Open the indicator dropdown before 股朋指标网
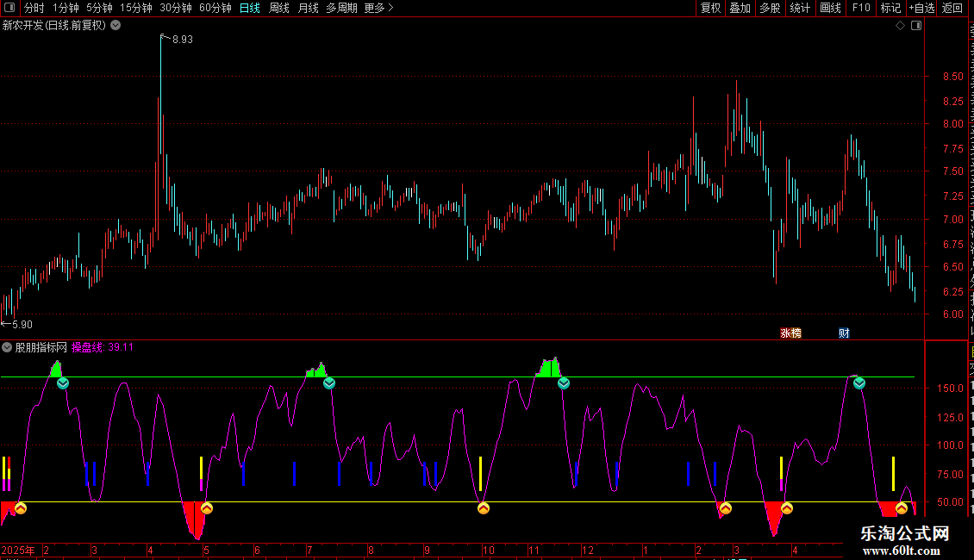 [7, 348]
